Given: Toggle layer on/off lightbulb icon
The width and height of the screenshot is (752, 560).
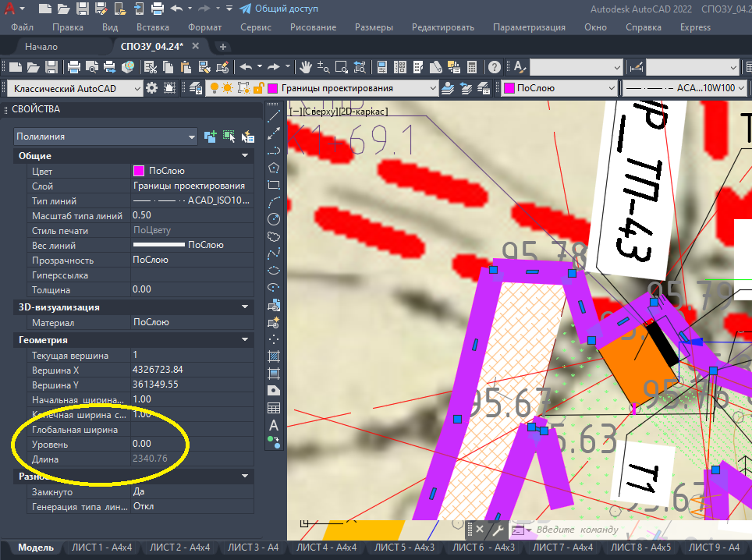Looking at the screenshot, I should pos(215,88).
